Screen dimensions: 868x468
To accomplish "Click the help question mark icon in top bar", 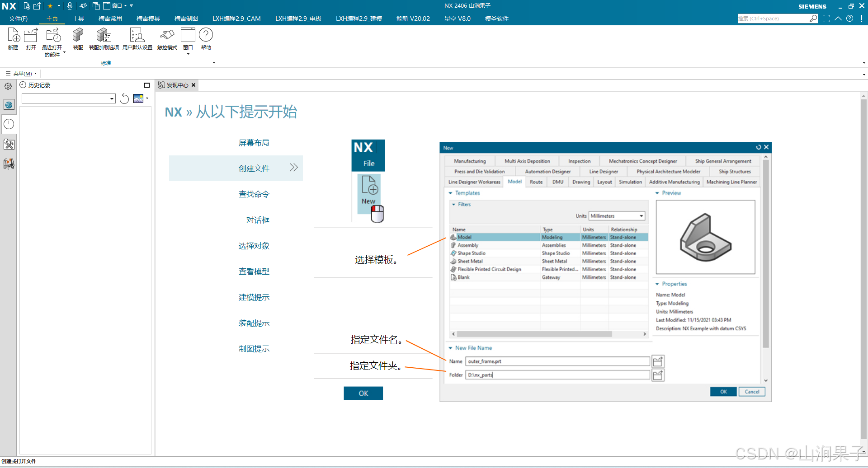I will (850, 19).
